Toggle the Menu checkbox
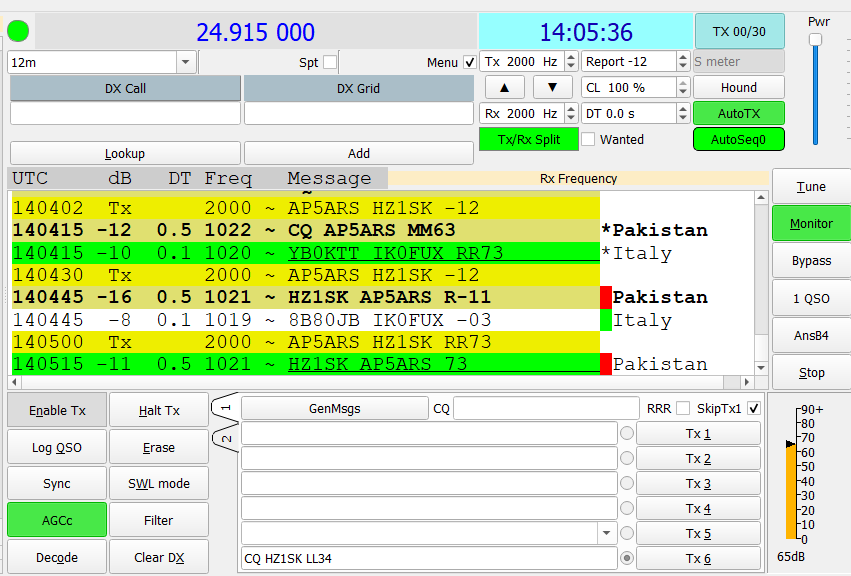The height and width of the screenshot is (576, 851). coord(470,62)
